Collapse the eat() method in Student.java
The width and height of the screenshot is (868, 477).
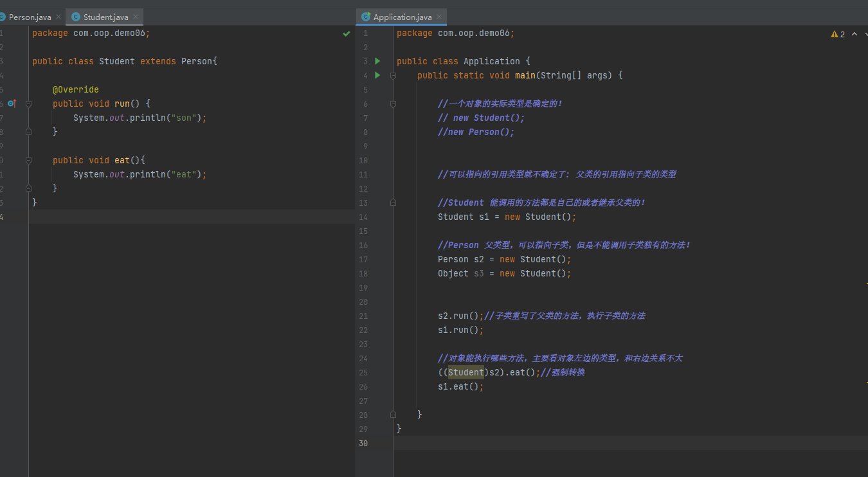(28, 160)
